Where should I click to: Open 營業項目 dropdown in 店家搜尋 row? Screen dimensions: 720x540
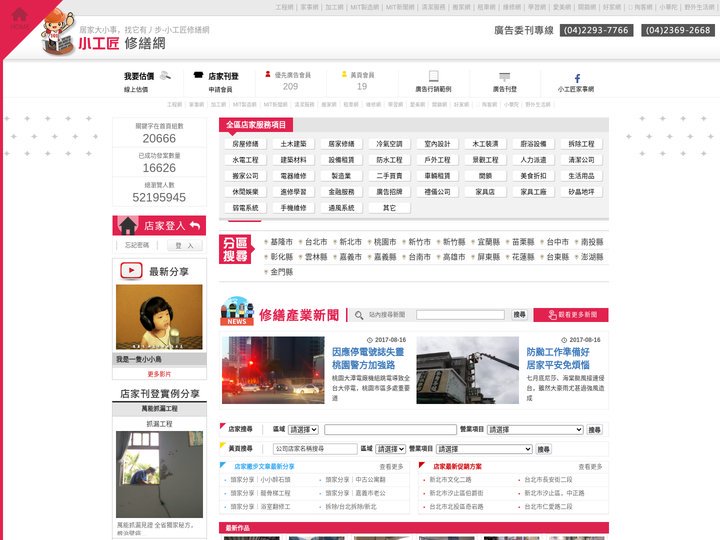tap(535, 430)
